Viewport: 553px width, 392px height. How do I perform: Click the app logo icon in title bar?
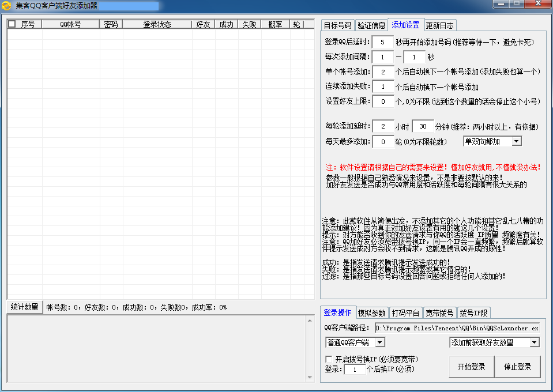[x=6, y=6]
